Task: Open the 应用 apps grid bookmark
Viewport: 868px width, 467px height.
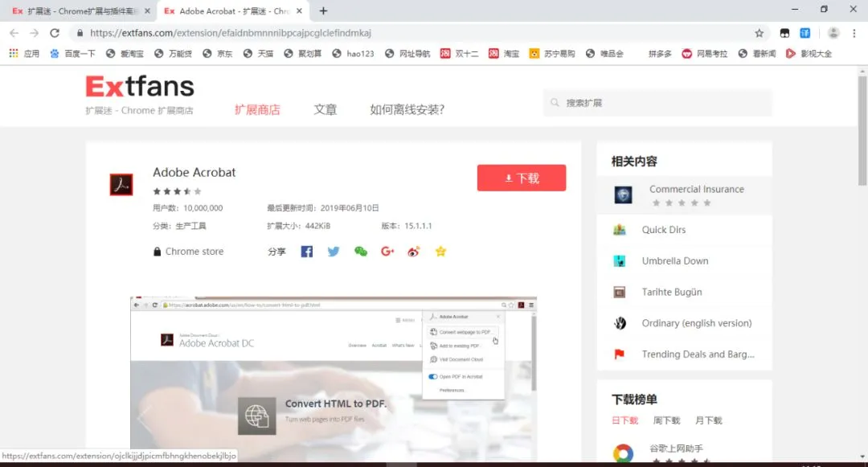Action: point(24,54)
